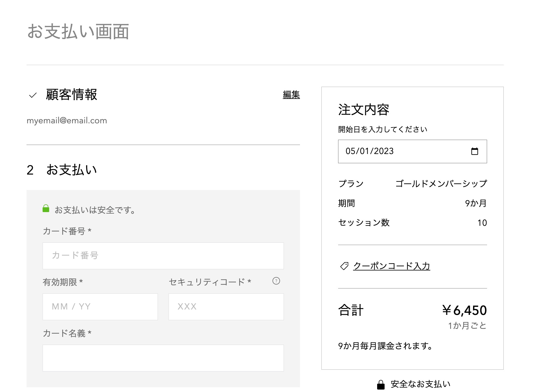
Task: Click the 2 お支払い section heading
Action: point(62,170)
